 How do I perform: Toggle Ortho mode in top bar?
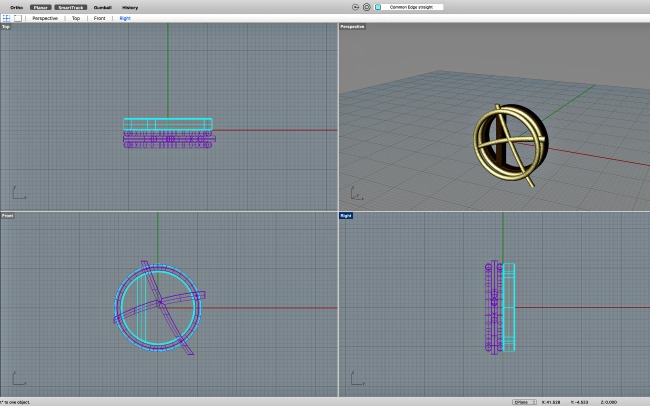click(16, 7)
